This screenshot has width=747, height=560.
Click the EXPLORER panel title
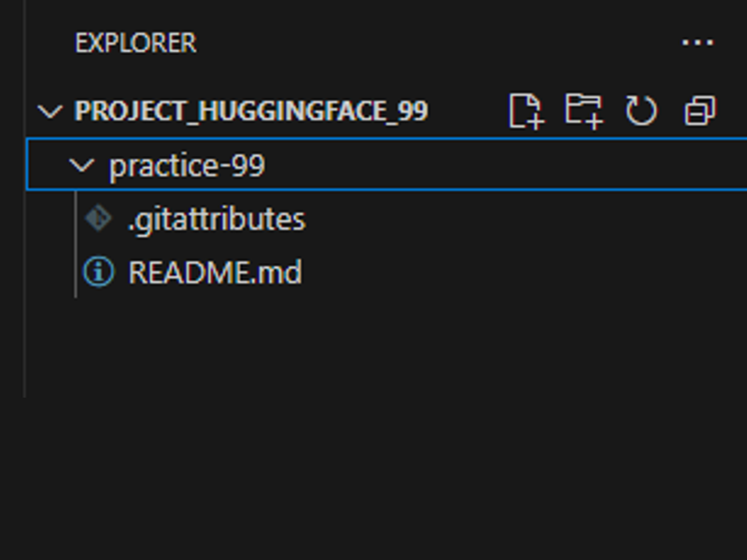(x=135, y=43)
